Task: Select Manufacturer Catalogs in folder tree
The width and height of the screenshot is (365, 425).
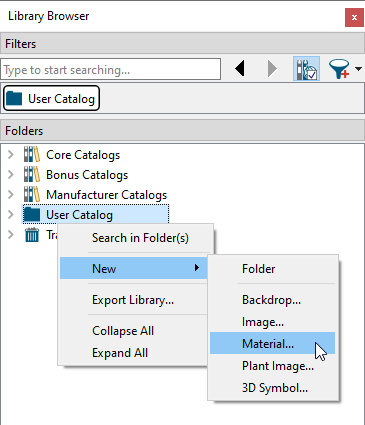Action: pyautogui.click(x=106, y=195)
